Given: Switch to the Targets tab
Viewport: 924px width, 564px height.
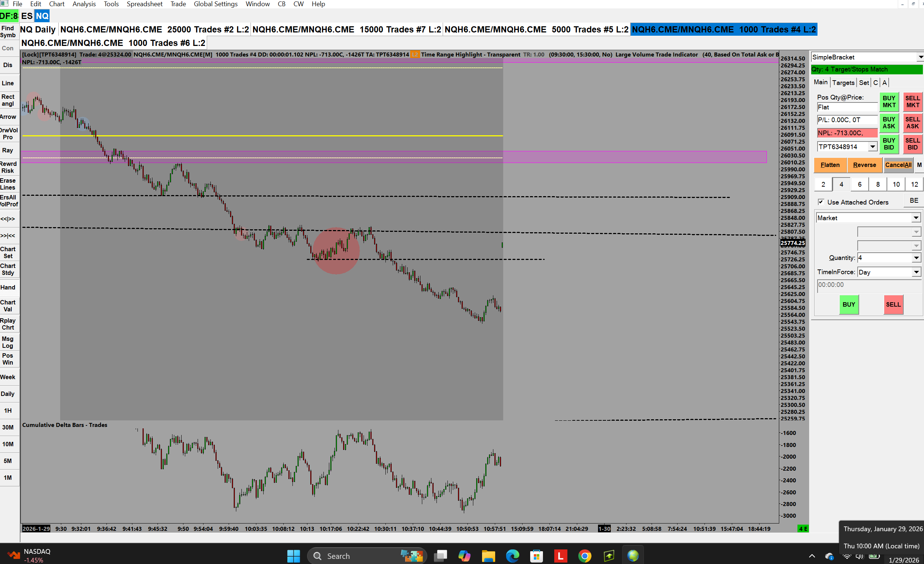Looking at the screenshot, I should tap(843, 82).
